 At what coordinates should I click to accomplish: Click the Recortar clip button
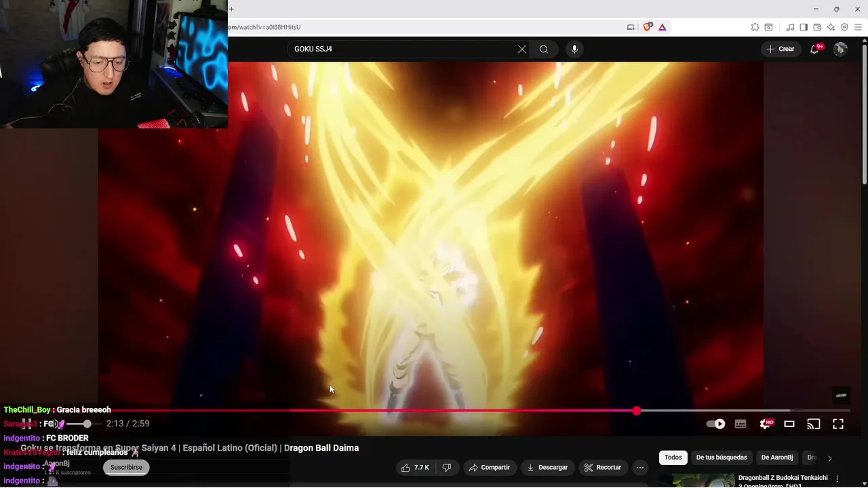tap(603, 468)
